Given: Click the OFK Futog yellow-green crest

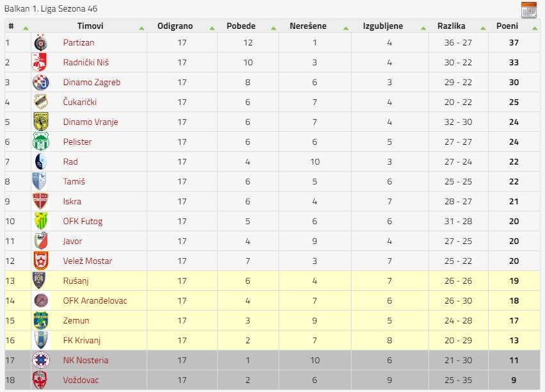Looking at the screenshot, I should tap(41, 221).
